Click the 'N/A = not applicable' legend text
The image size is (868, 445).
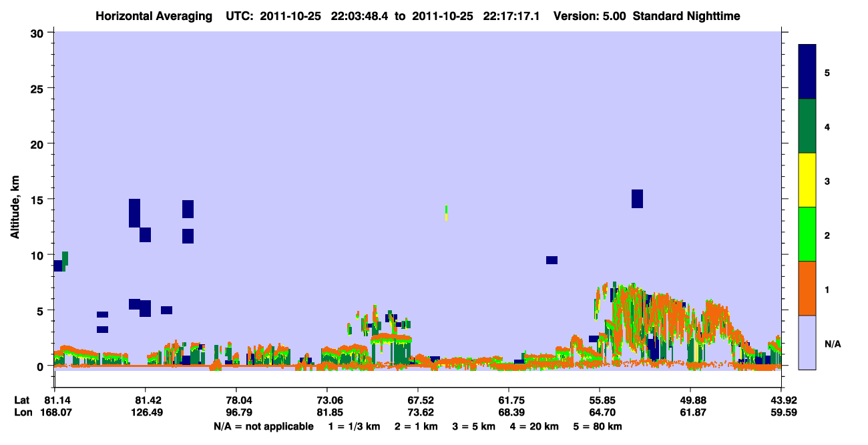pos(263,426)
